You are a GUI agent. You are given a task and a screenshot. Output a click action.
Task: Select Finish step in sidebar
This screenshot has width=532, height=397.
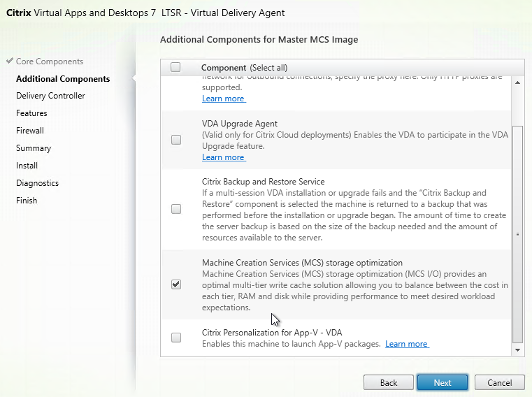click(x=27, y=201)
